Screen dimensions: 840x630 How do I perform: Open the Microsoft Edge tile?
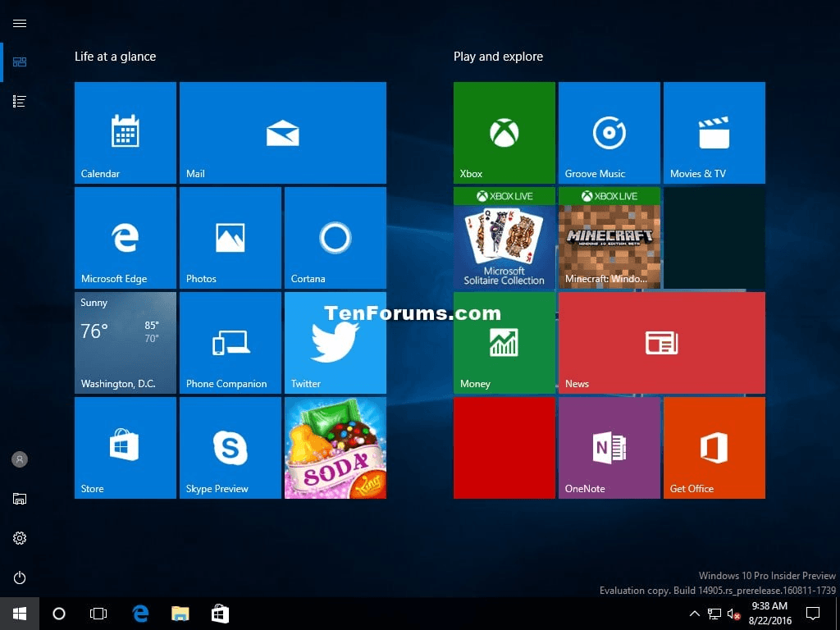[125, 237]
